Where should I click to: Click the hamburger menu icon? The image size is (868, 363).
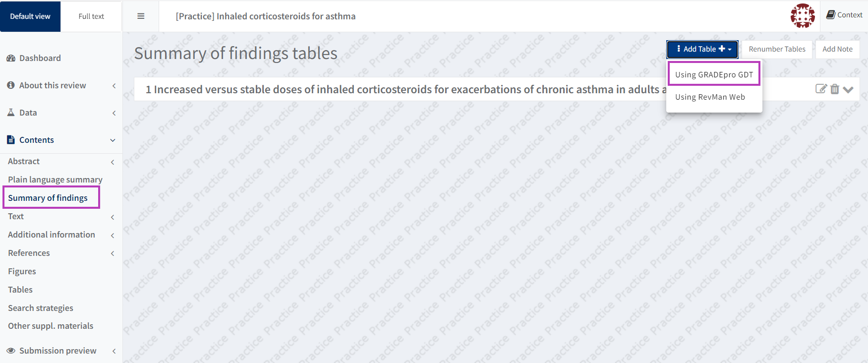point(141,16)
